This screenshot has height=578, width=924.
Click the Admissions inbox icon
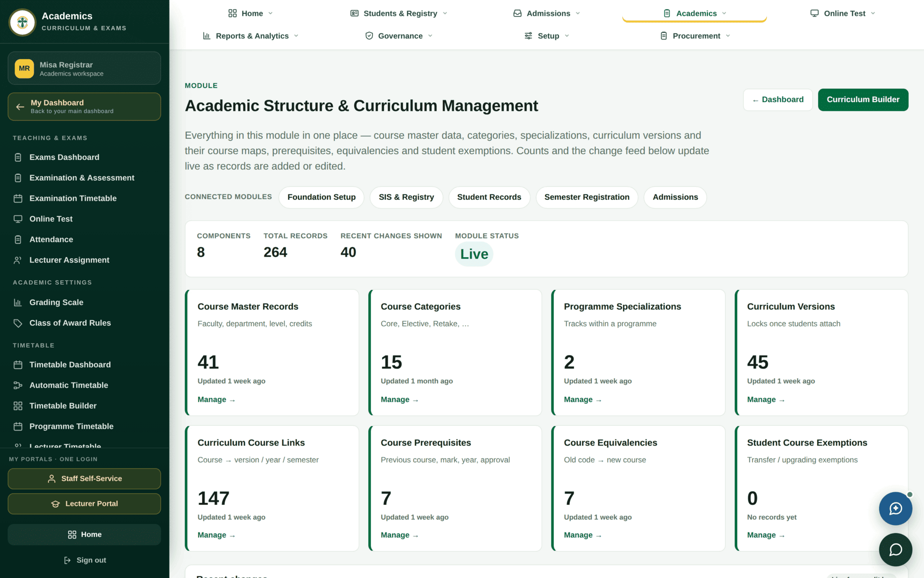coord(517,13)
